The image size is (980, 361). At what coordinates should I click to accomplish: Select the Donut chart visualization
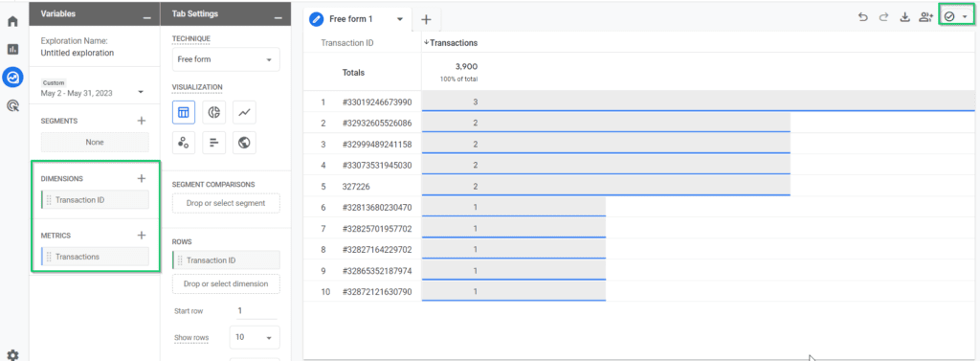[x=214, y=112]
